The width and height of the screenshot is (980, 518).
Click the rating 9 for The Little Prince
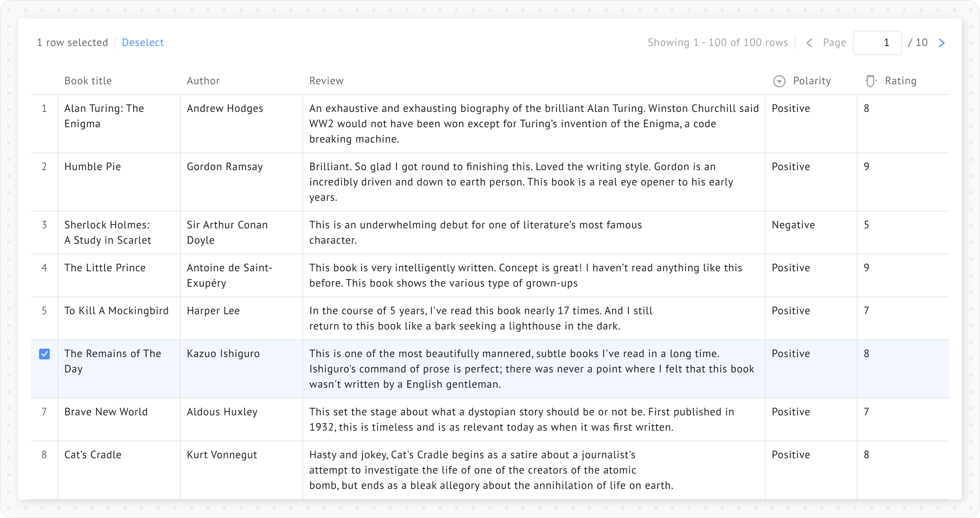(x=867, y=268)
